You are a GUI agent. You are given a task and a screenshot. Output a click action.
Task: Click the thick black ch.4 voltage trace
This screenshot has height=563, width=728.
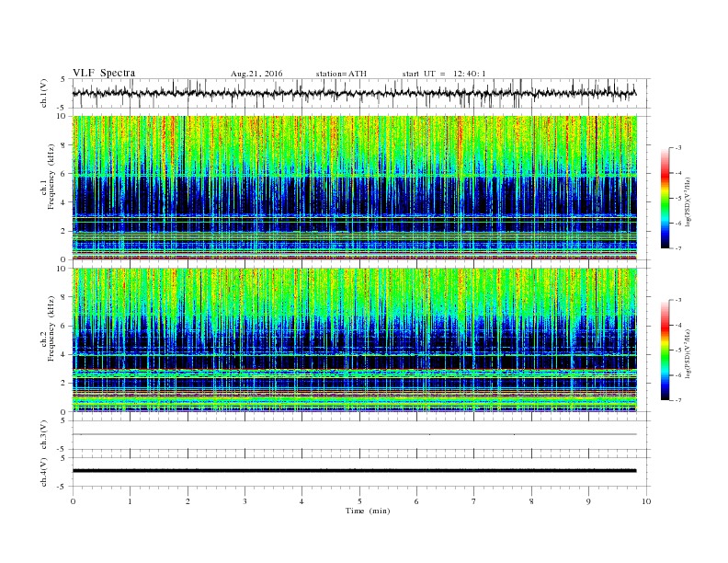click(x=354, y=471)
